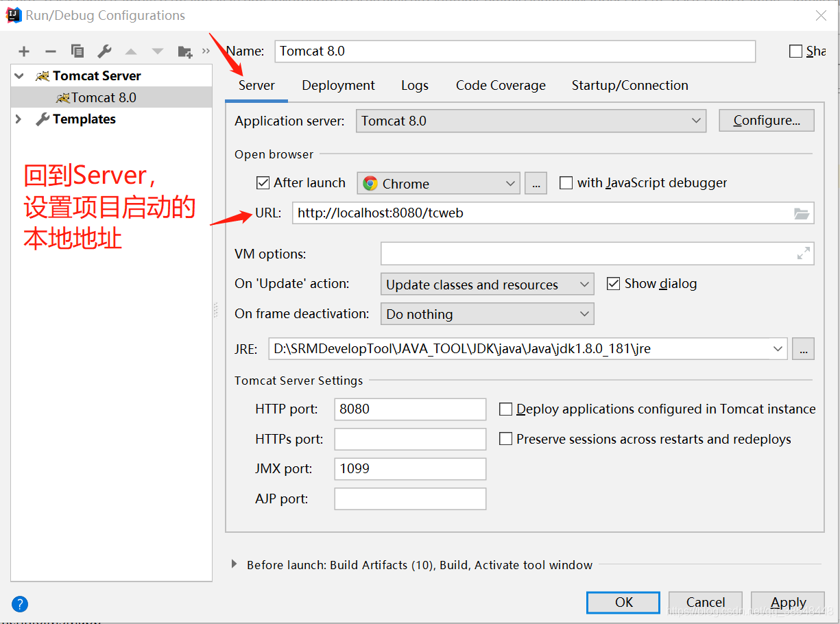Open help question mark icon
This screenshot has width=840, height=624.
(x=21, y=604)
